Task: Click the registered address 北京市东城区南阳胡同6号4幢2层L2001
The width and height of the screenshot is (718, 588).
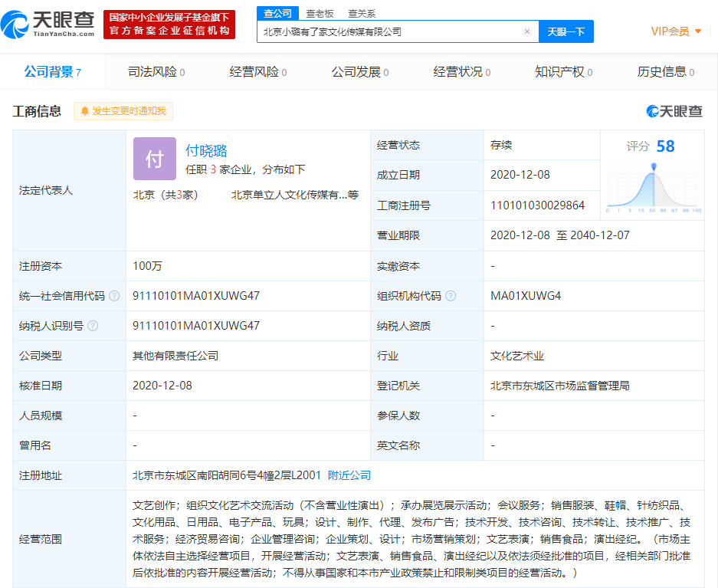Action: click(x=227, y=475)
